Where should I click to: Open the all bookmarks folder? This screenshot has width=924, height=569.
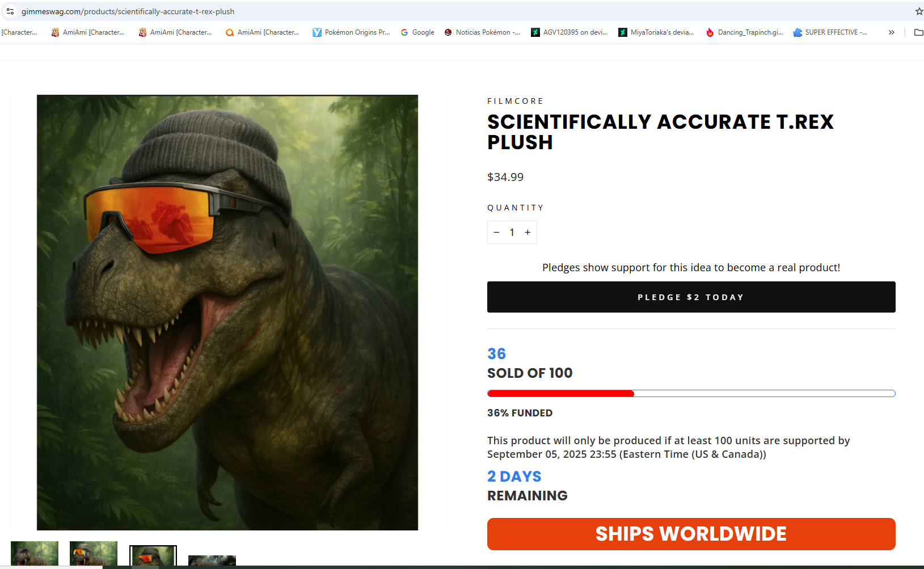click(x=918, y=32)
